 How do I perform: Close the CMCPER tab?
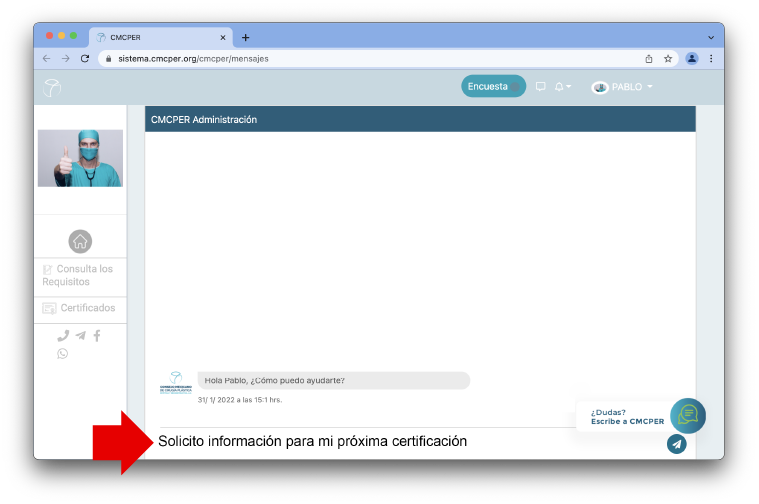tap(223, 37)
